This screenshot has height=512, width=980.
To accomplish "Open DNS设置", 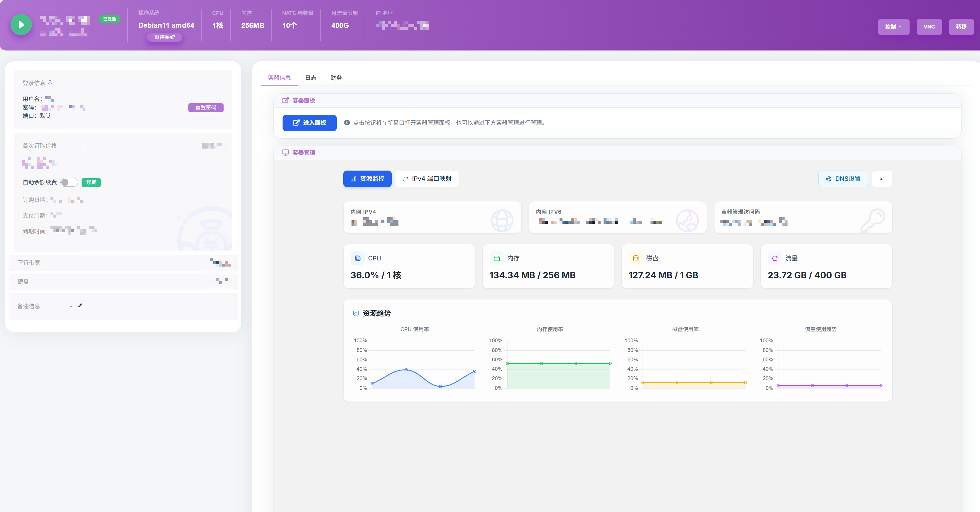I will coord(843,179).
